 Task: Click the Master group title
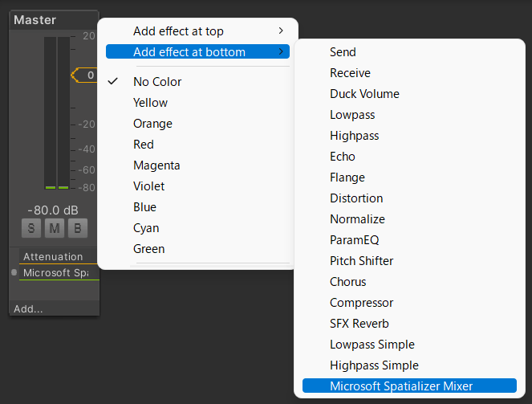click(35, 19)
